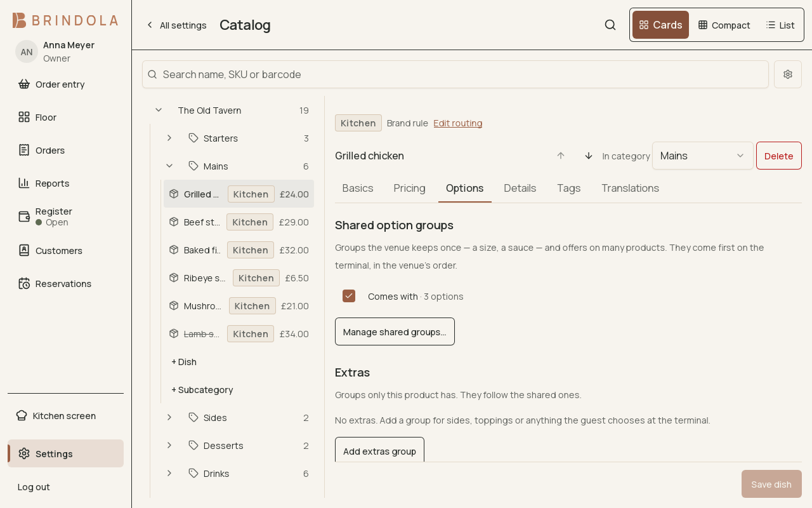Screen dimensions: 812x508
Task: Click the Orders receipt icon
Action: (24, 150)
